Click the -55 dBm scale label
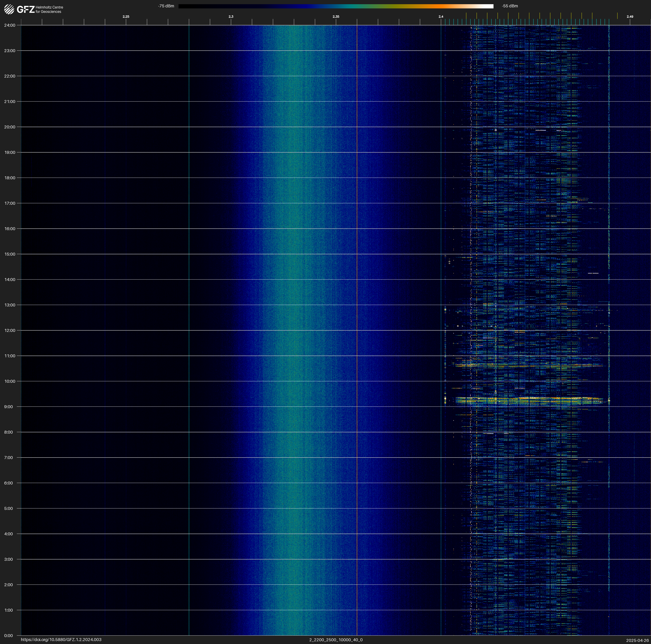Screen dimensions: 651x644 tap(509, 6)
